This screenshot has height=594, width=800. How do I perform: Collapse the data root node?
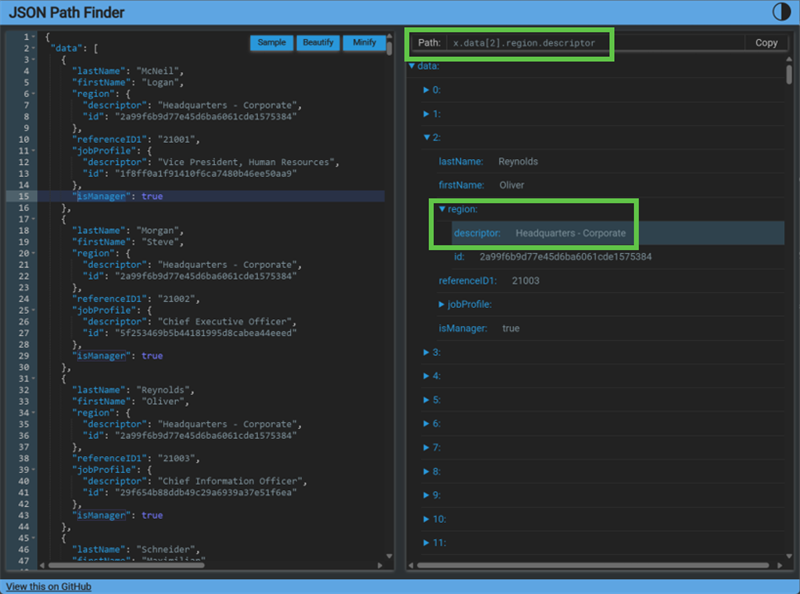[x=412, y=66]
